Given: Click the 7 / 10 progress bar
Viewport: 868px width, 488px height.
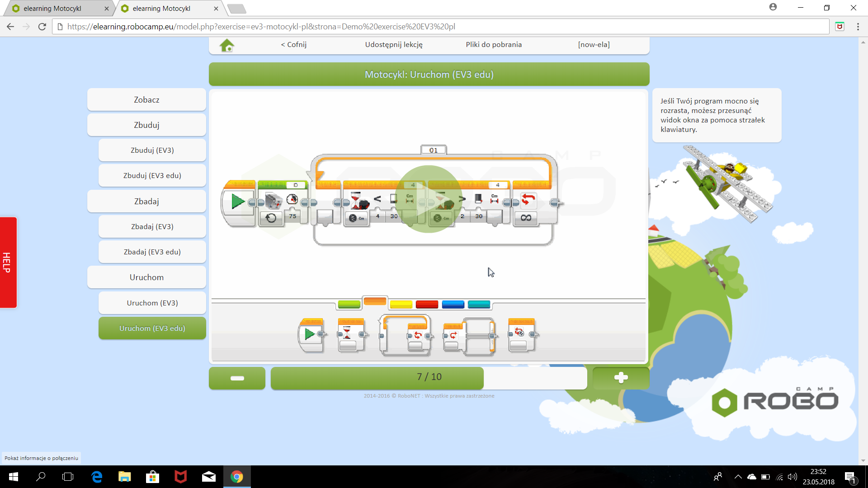Looking at the screenshot, I should 429,378.
